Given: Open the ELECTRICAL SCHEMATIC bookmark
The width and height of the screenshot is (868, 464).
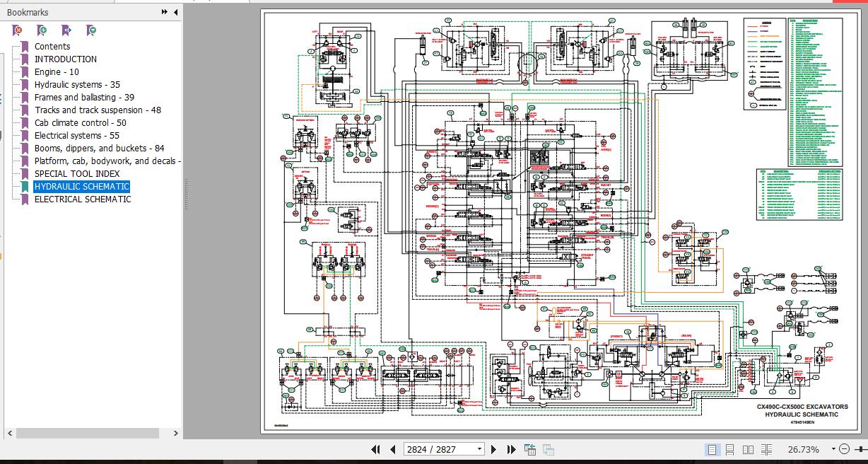Looking at the screenshot, I should coord(83,199).
